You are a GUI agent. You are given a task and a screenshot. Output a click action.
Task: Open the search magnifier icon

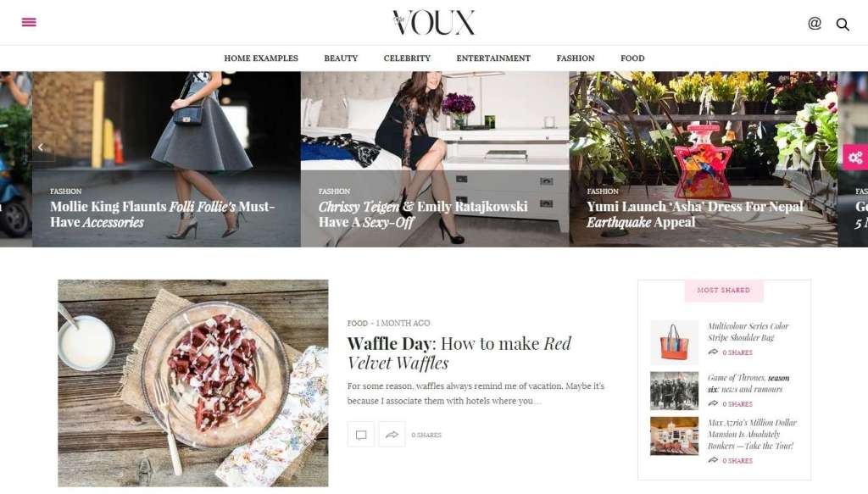[x=843, y=25]
